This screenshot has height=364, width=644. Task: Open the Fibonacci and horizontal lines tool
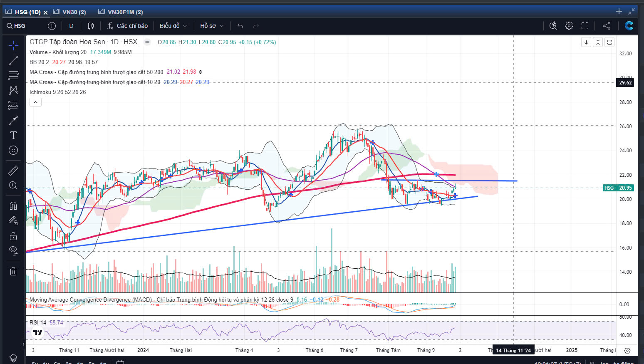tap(13, 75)
